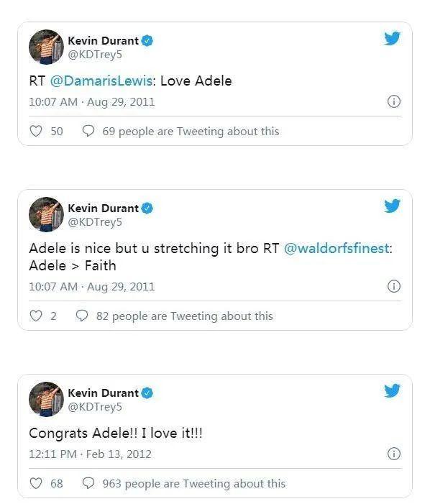Like the tweet with 2 likes
This screenshot has width=430, height=504.
tap(36, 316)
